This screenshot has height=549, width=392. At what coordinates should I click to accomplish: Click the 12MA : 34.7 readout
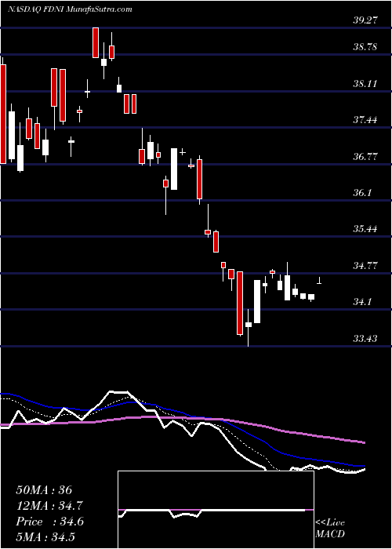tap(50, 506)
